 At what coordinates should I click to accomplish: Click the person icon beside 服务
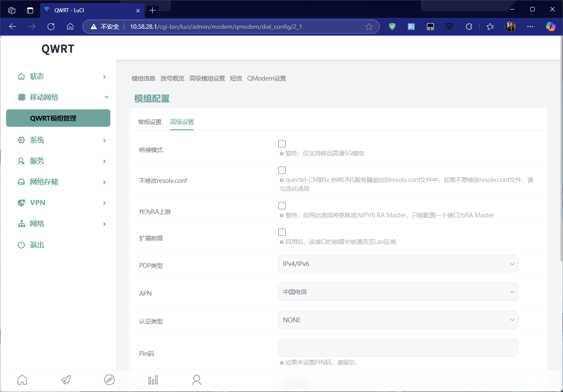(21, 161)
